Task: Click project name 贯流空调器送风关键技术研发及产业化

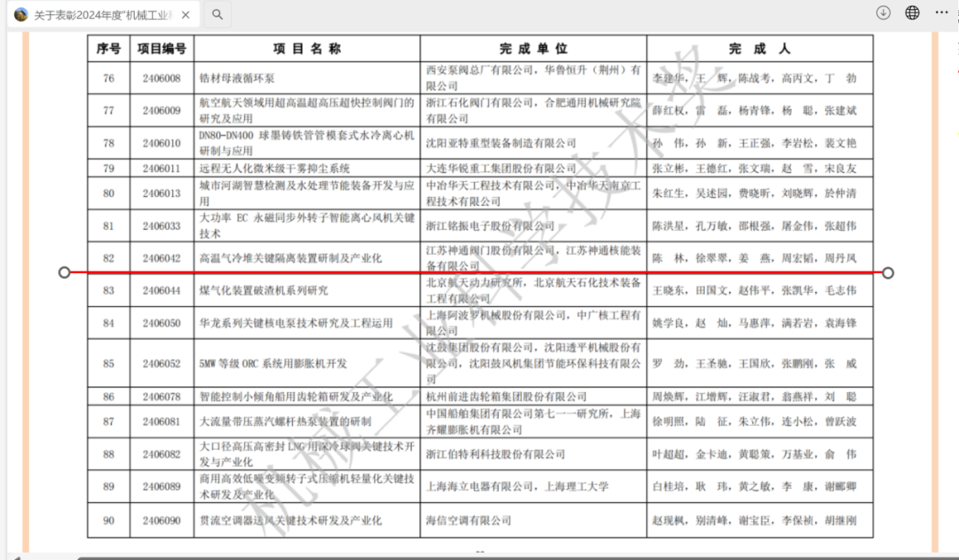Action: coord(290,520)
